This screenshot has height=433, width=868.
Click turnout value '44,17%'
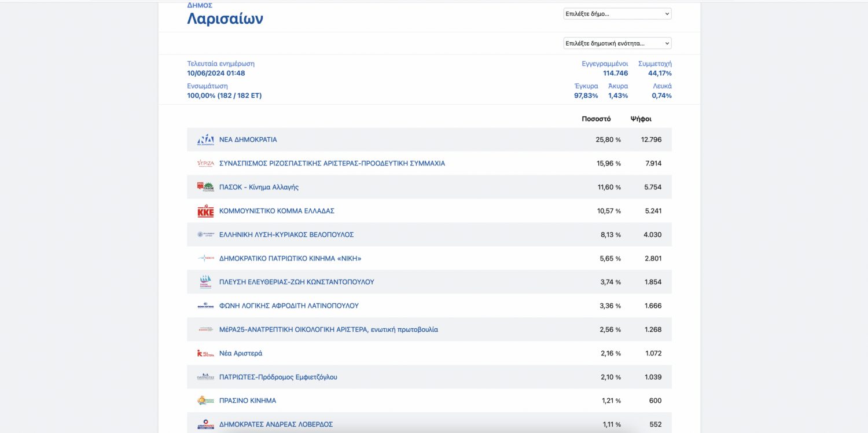tap(660, 73)
